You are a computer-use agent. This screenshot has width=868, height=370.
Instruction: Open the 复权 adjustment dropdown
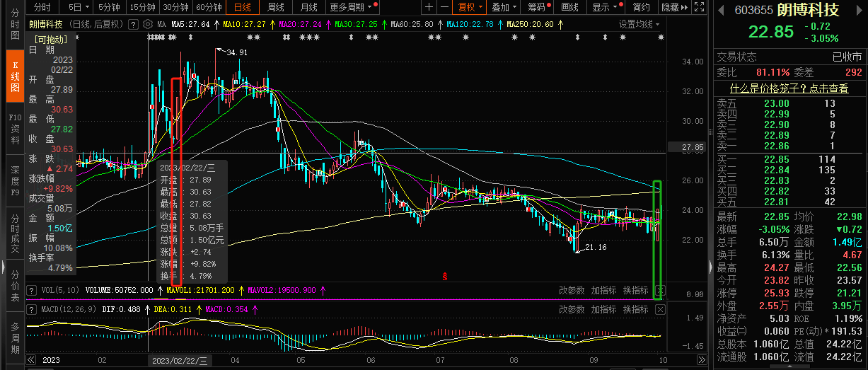pyautogui.click(x=469, y=7)
